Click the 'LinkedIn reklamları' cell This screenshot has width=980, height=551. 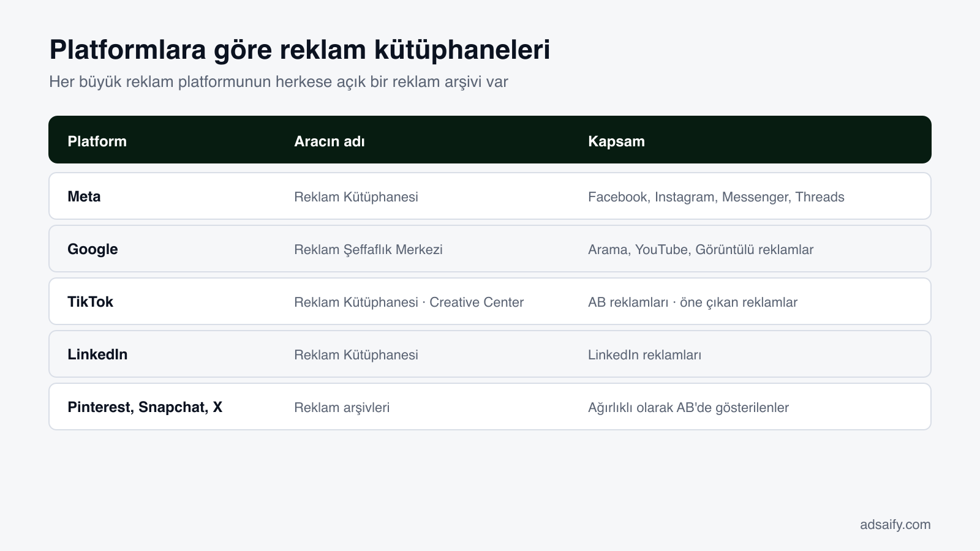644,354
